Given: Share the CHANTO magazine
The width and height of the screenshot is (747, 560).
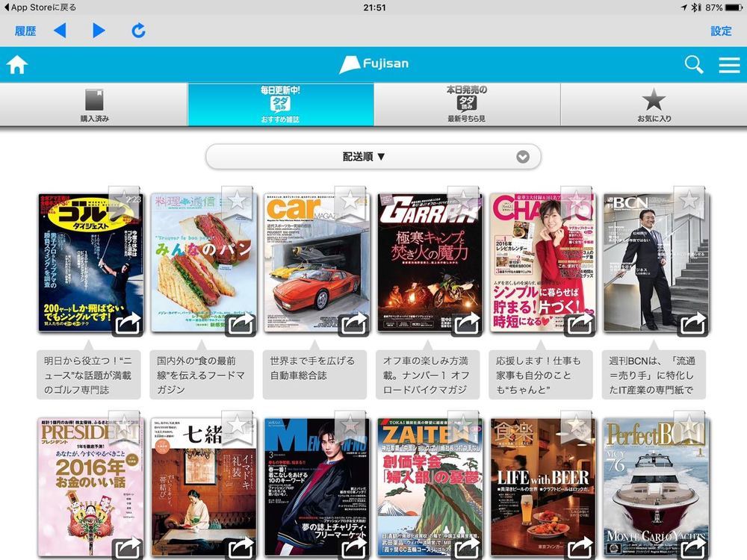Looking at the screenshot, I should (x=580, y=324).
